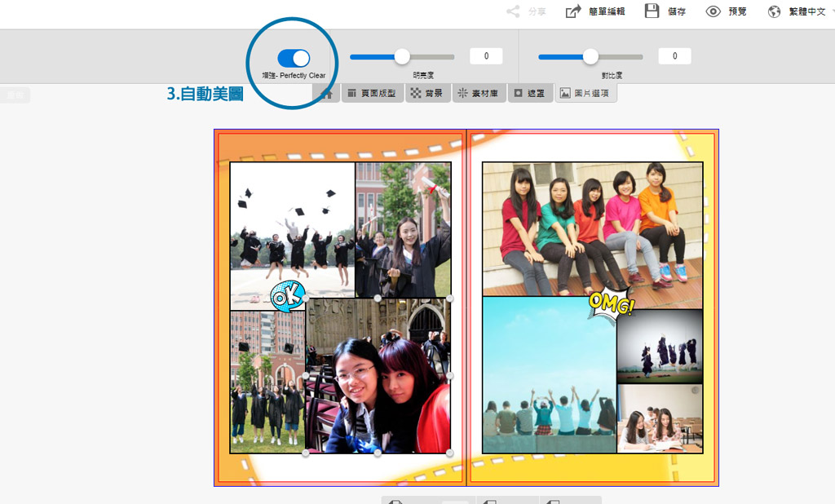Click the 簡單編輯 button text
Screen dimensions: 835x504
click(607, 11)
